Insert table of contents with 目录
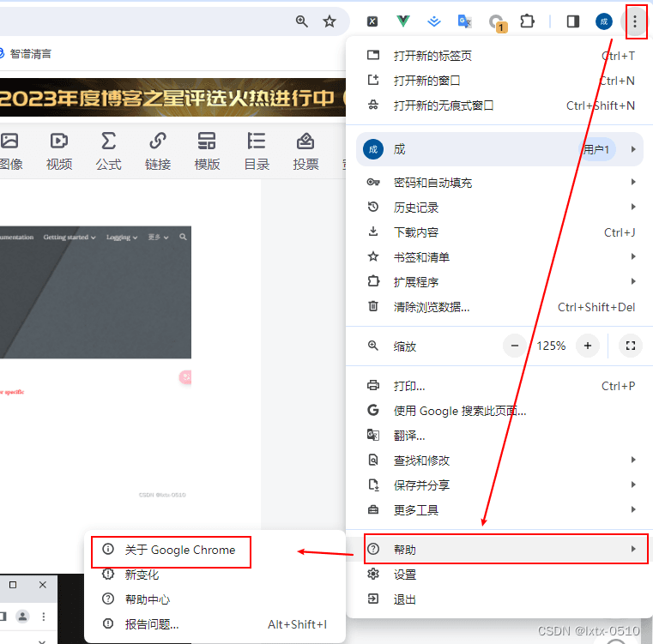Screen dimensions: 653x644 (257, 152)
